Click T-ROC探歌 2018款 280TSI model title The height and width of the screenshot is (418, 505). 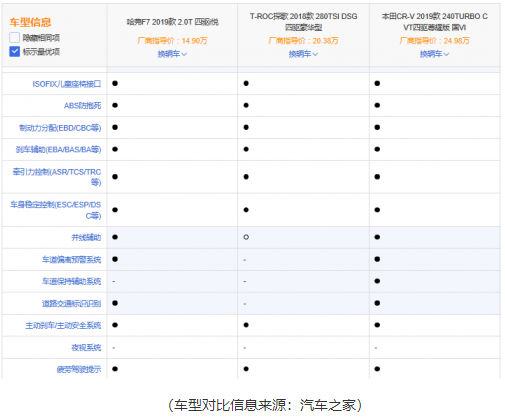(303, 22)
